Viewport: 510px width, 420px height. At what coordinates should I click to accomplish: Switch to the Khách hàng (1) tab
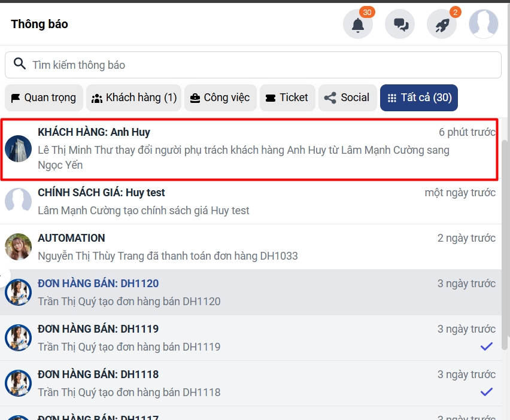[133, 98]
